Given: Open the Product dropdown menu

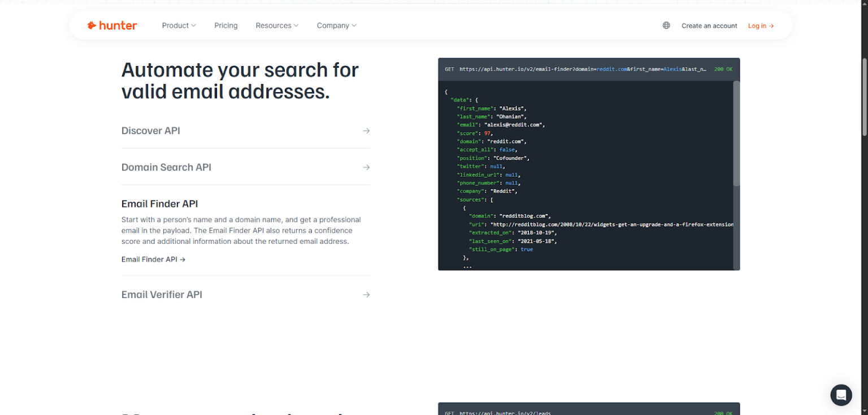Looking at the screenshot, I should (179, 25).
